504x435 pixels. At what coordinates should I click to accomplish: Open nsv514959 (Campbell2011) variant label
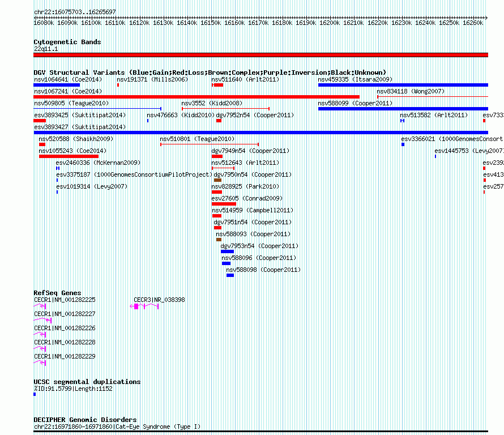[253, 210]
